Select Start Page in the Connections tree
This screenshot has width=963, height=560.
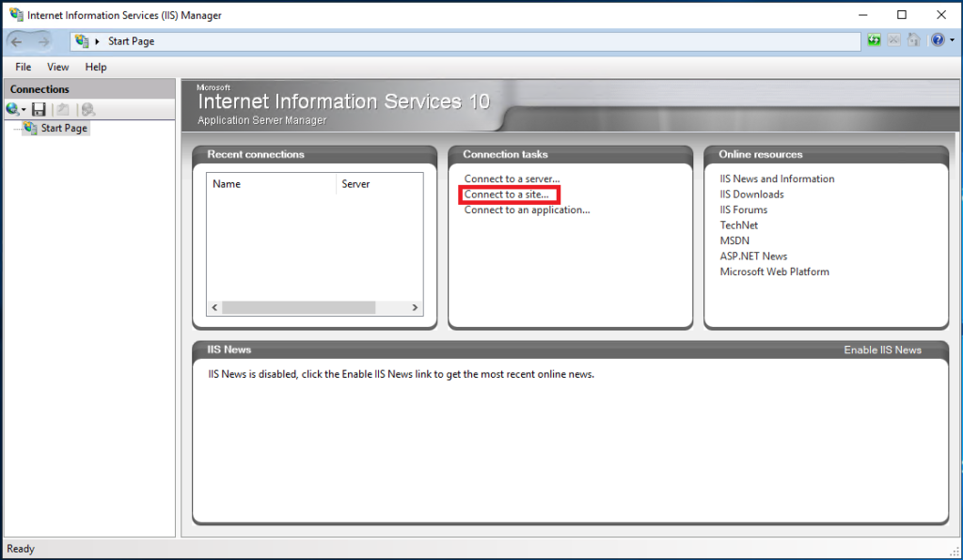point(62,128)
